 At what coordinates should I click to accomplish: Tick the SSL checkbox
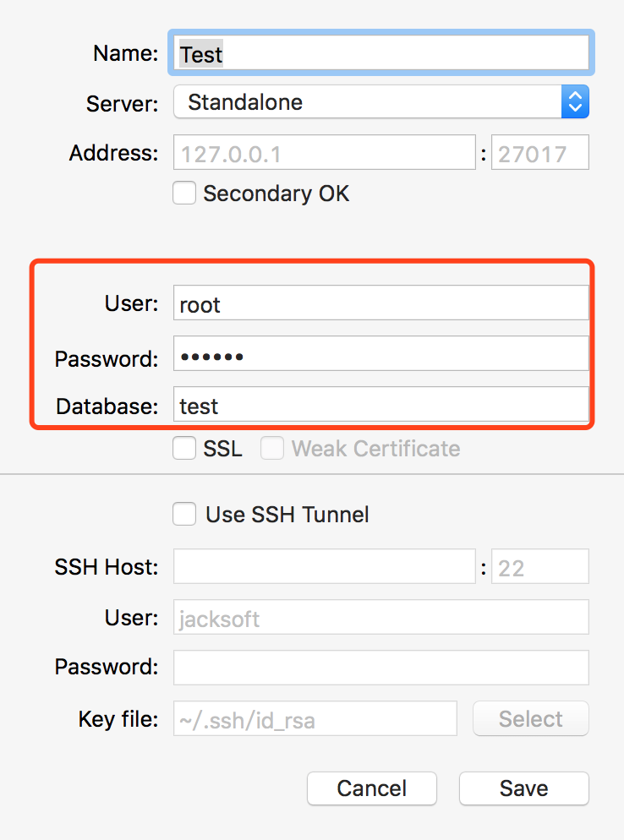184,449
